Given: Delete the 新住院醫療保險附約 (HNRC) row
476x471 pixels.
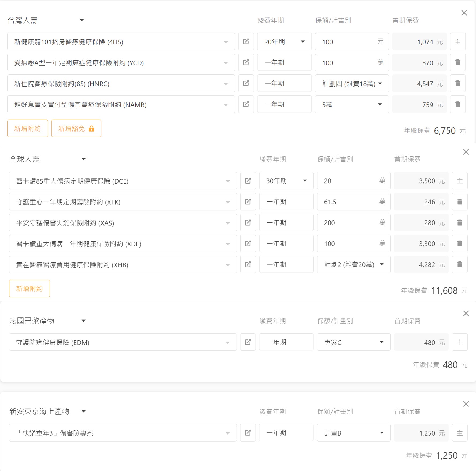Looking at the screenshot, I should coord(458,83).
